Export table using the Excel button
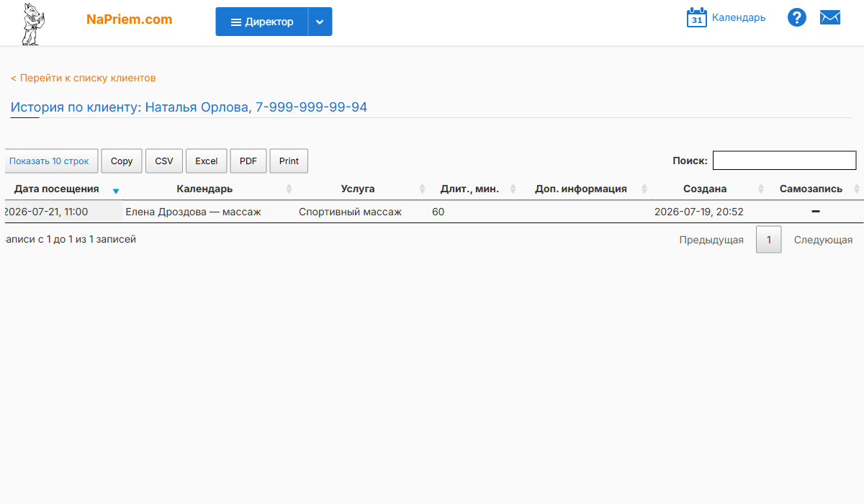Viewport: 864px width, 504px height. pos(207,161)
